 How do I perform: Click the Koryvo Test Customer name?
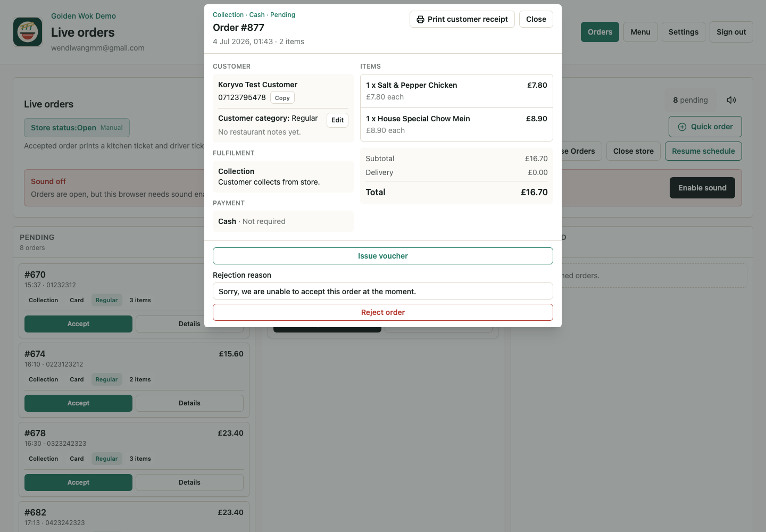pyautogui.click(x=257, y=85)
